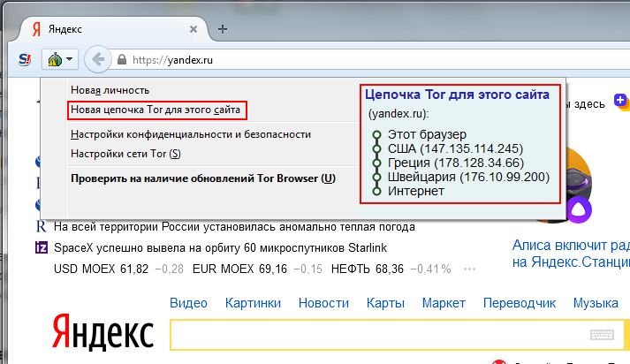The width and height of the screenshot is (630, 364).
Task: Click the S! extension icon in toolbar
Action: point(25,60)
